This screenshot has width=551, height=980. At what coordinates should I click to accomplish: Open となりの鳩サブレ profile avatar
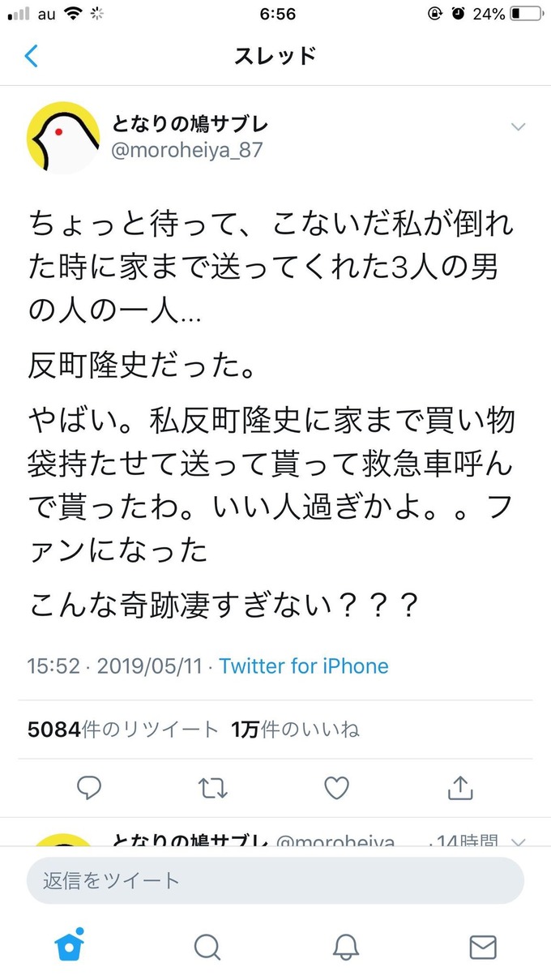click(63, 138)
